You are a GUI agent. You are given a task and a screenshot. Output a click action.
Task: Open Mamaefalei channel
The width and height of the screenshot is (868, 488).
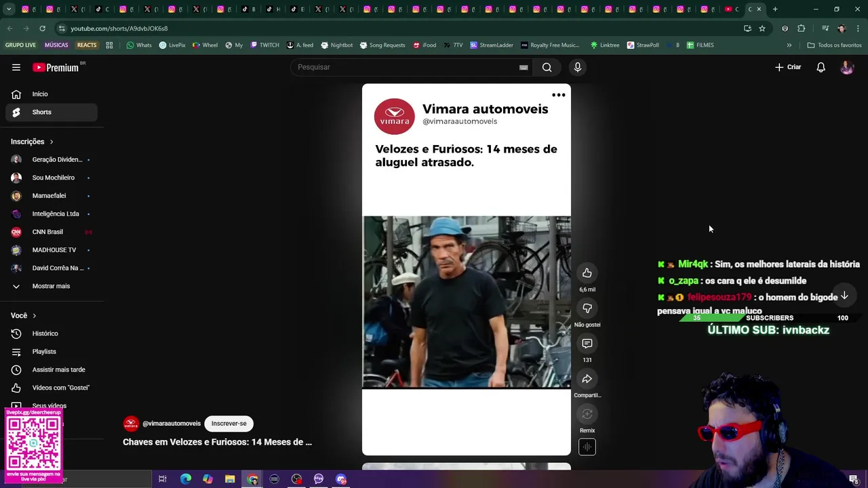52,196
